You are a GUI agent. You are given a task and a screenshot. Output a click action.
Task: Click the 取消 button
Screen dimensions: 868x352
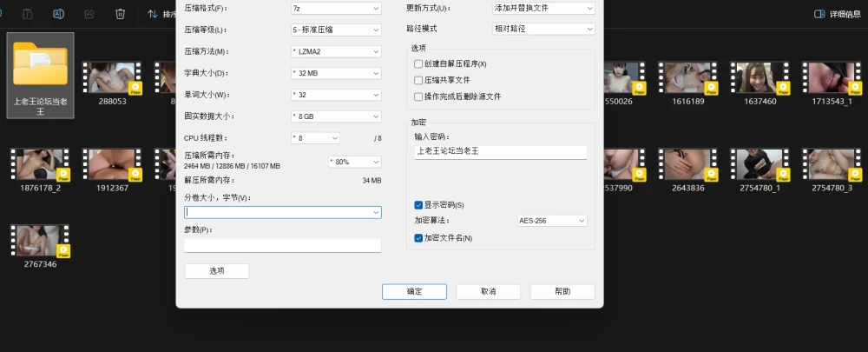pyautogui.click(x=488, y=291)
